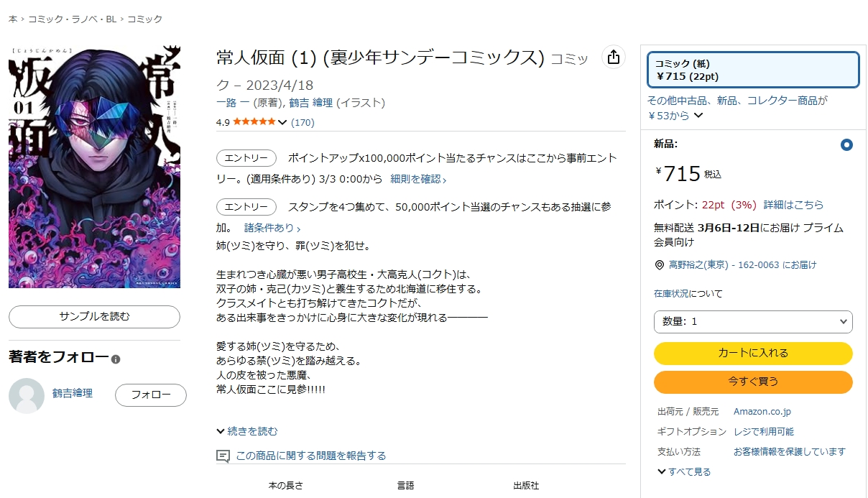Click the サンプルを読む button

(94, 316)
